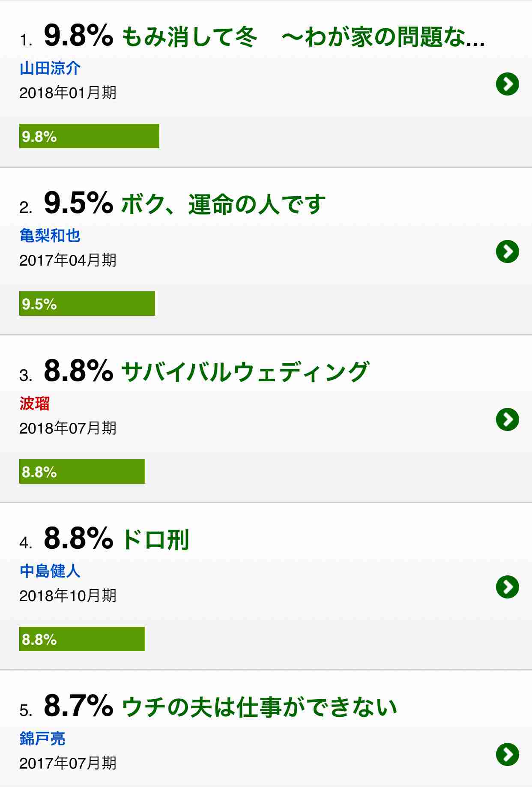The height and width of the screenshot is (787, 532).
Task: Open the サバイバルウェディング title link
Action: (x=245, y=372)
